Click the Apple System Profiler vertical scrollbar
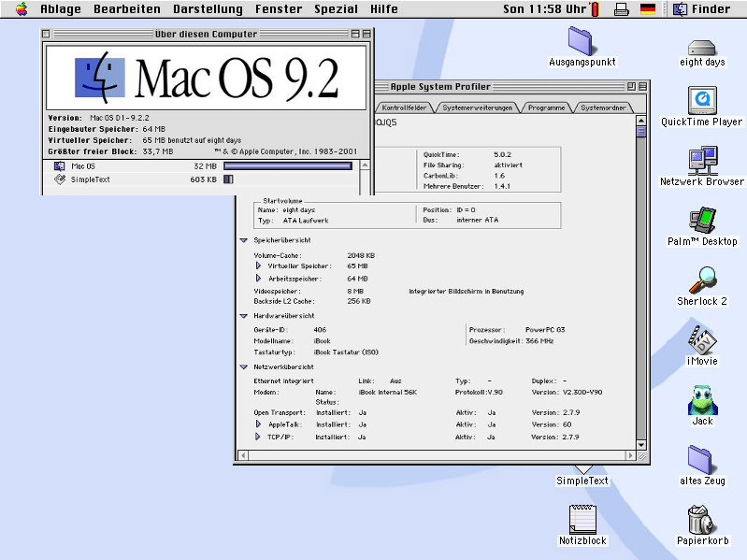 [x=641, y=280]
